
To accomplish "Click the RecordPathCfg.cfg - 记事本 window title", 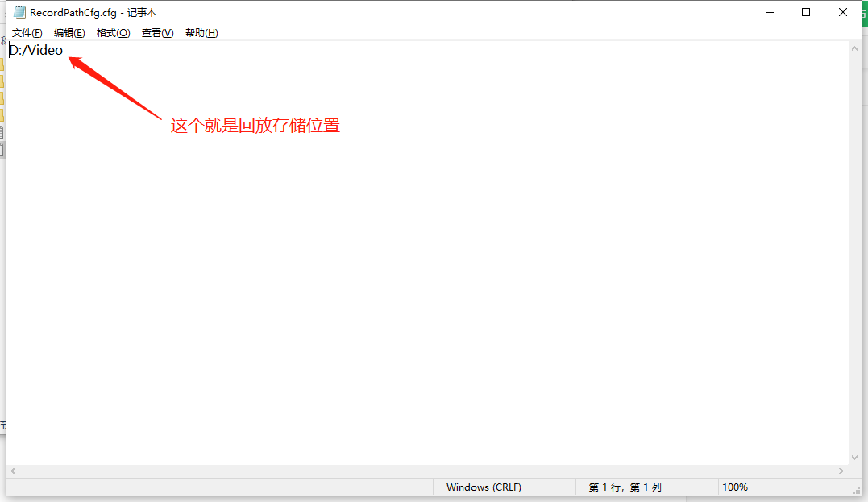I will click(93, 13).
